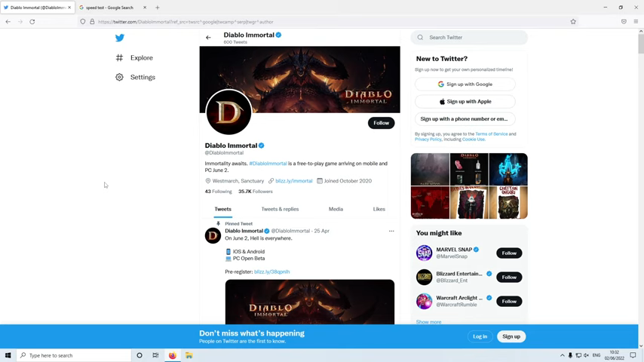The image size is (644, 362).
Task: Focus the Search Twitter field
Action: (x=469, y=38)
